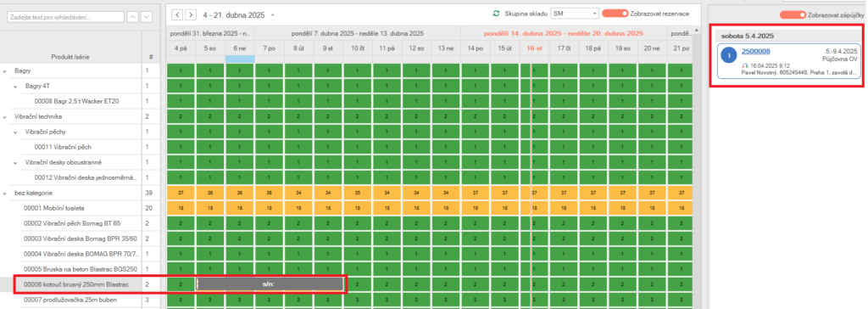Click week header pondělí 31. března 2025
Image resolution: width=868 pixels, height=309 pixels.
coord(210,33)
